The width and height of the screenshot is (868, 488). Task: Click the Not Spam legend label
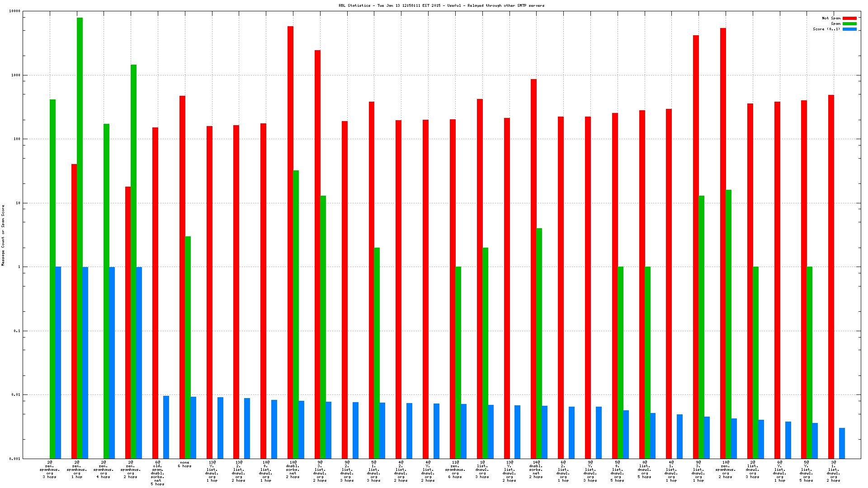click(831, 19)
